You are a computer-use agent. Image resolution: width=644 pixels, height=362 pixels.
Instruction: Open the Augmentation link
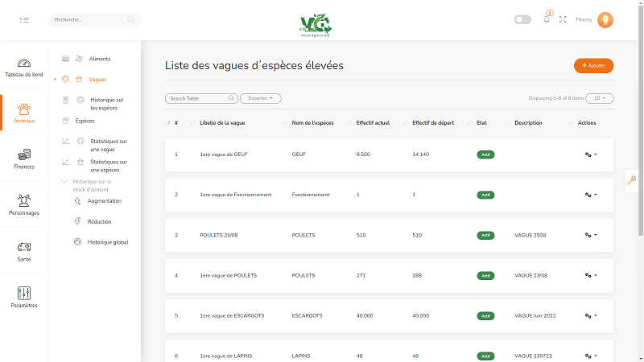click(x=104, y=200)
